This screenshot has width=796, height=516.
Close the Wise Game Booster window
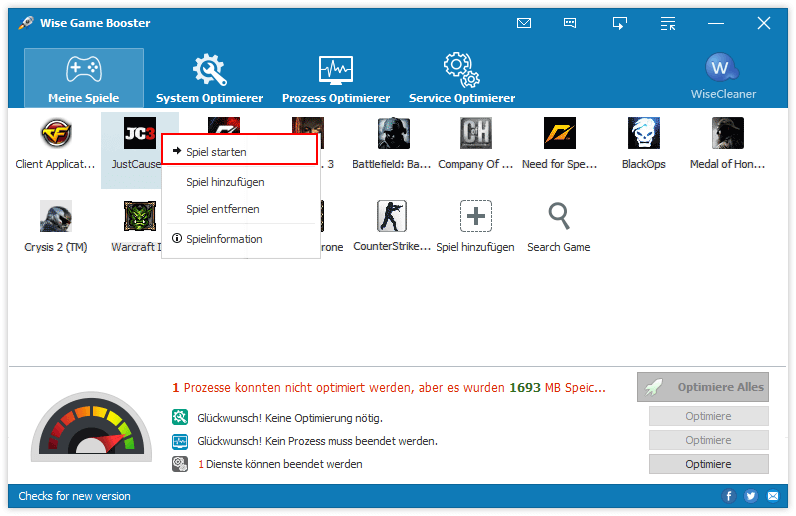[764, 23]
